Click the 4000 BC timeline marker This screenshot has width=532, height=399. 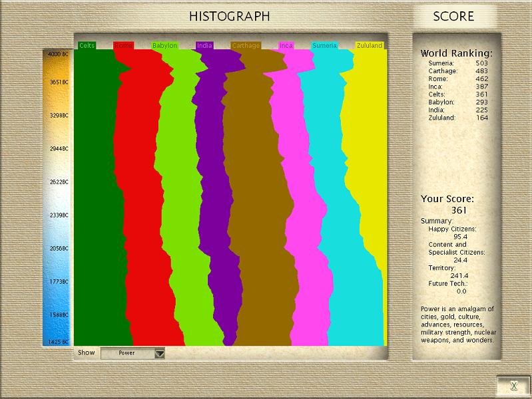pos(58,53)
